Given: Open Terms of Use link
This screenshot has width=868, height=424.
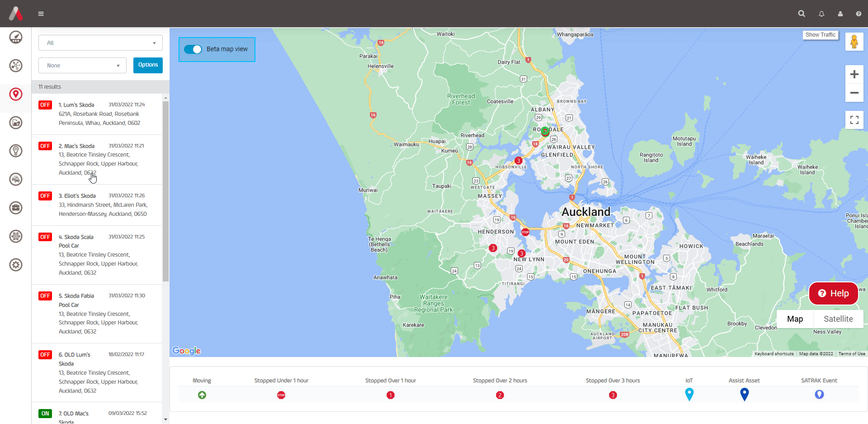Looking at the screenshot, I should point(852,354).
